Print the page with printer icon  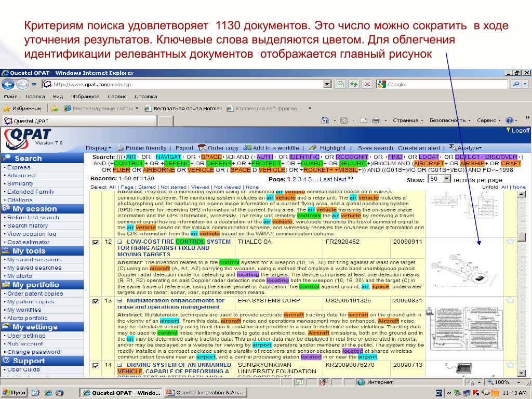pyautogui.click(x=376, y=120)
